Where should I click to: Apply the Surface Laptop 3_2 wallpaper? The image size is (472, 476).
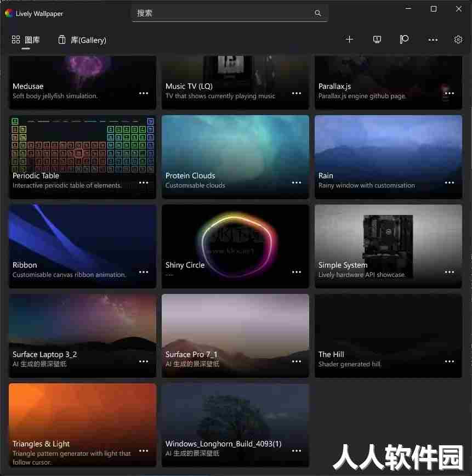(x=83, y=336)
